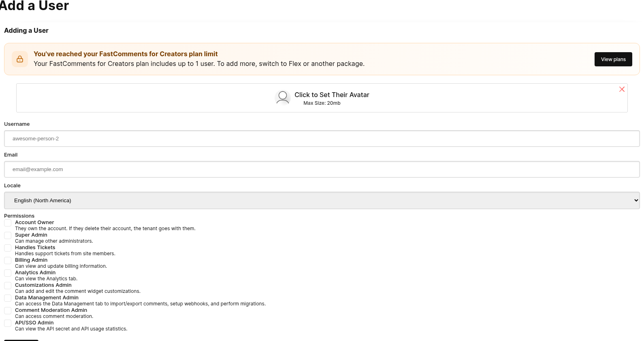This screenshot has width=644, height=341.
Task: Click the avatar placeholder icon
Action: click(x=283, y=98)
